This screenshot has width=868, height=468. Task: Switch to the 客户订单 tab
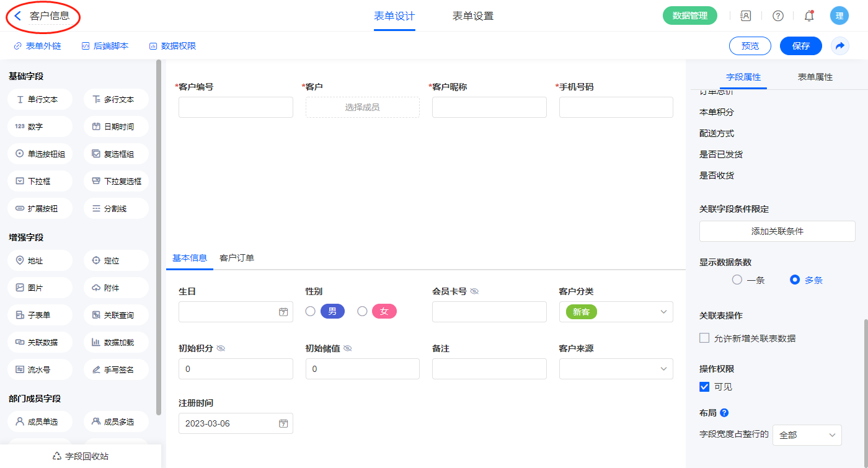237,258
